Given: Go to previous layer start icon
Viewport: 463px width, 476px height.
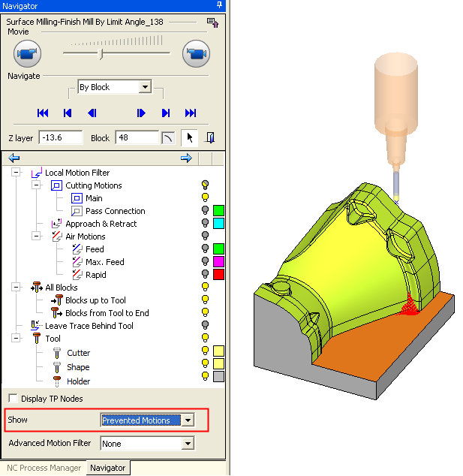Looking at the screenshot, I should click(x=68, y=113).
